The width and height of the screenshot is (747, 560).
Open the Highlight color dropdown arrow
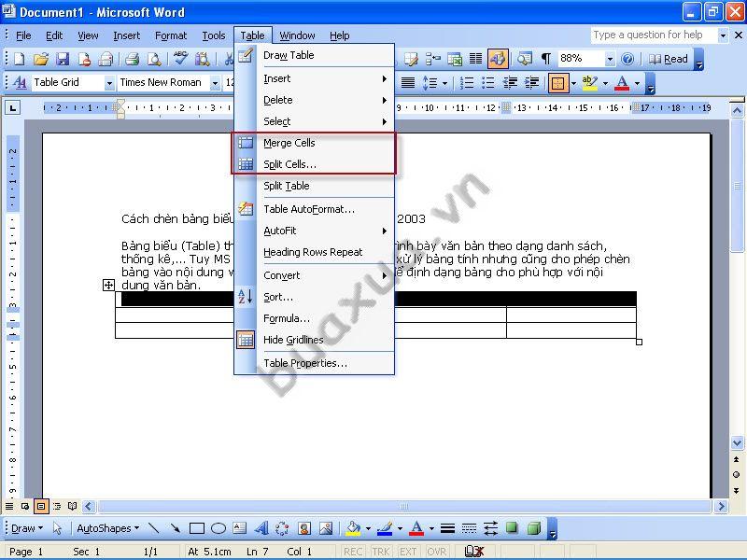(x=605, y=83)
